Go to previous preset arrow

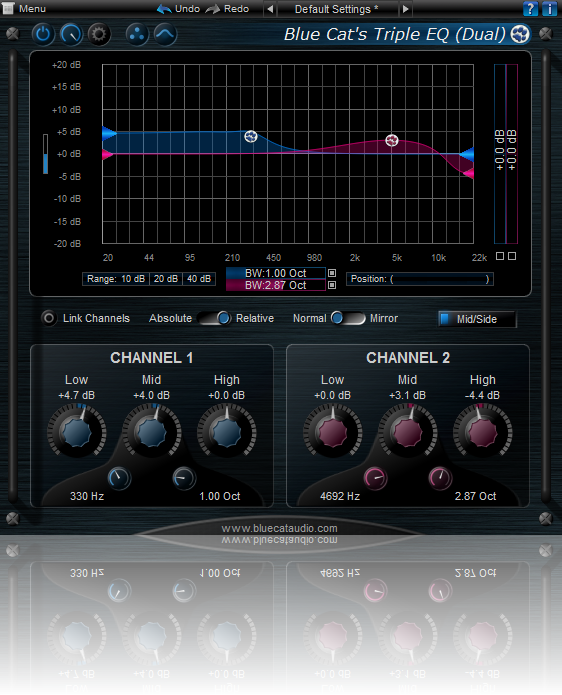pos(270,9)
